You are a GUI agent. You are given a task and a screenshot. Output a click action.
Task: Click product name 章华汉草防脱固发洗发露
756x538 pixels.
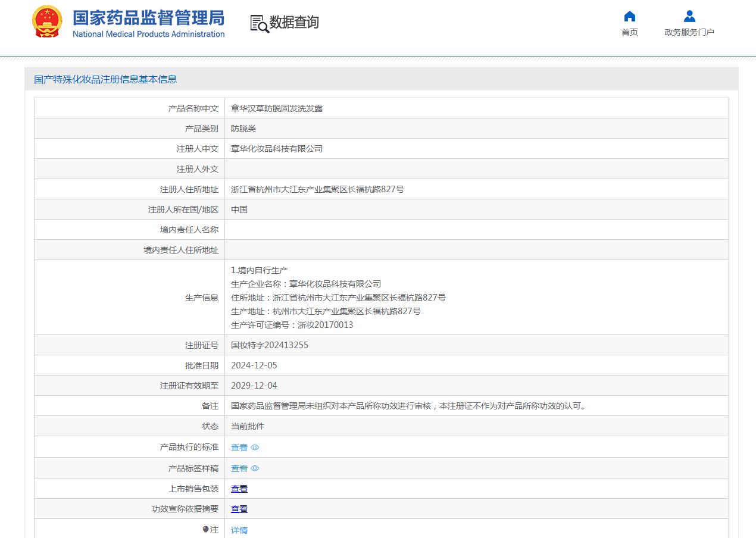(x=277, y=108)
